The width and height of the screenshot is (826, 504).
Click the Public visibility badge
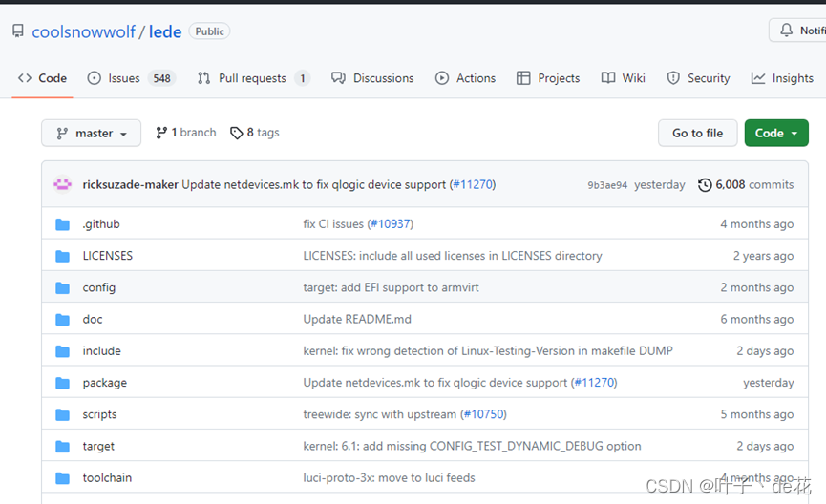coord(210,31)
